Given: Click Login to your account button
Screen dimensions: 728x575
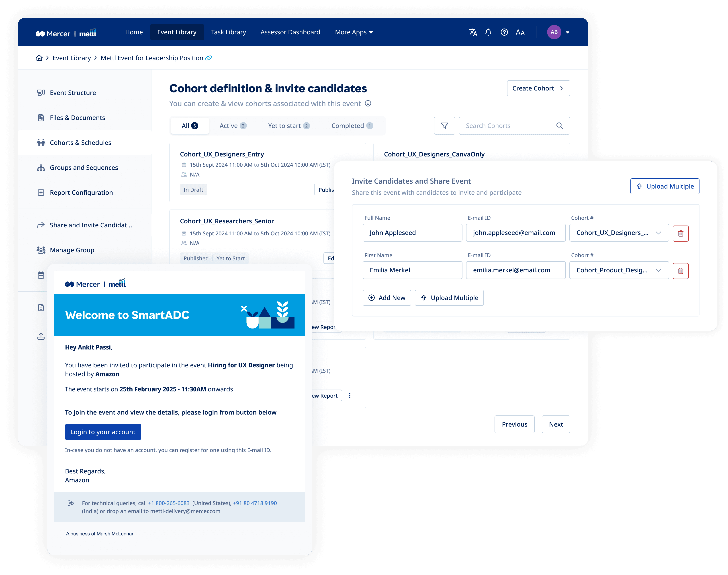Looking at the screenshot, I should click(103, 432).
